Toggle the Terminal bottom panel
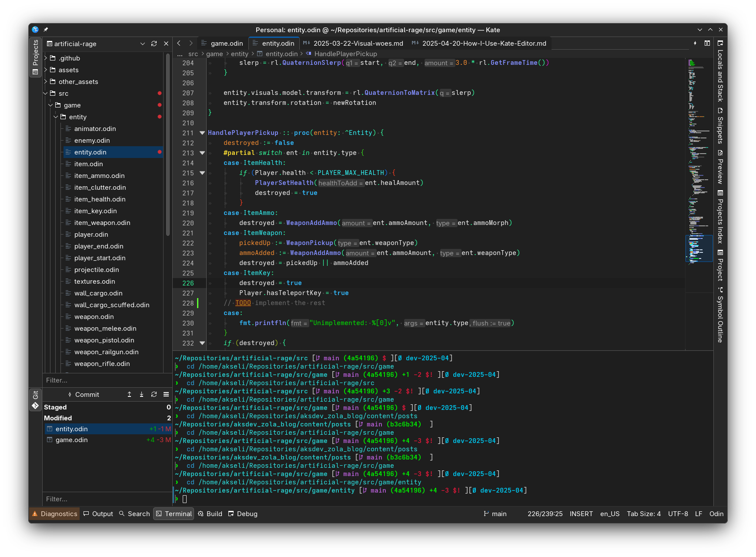 [x=174, y=514]
